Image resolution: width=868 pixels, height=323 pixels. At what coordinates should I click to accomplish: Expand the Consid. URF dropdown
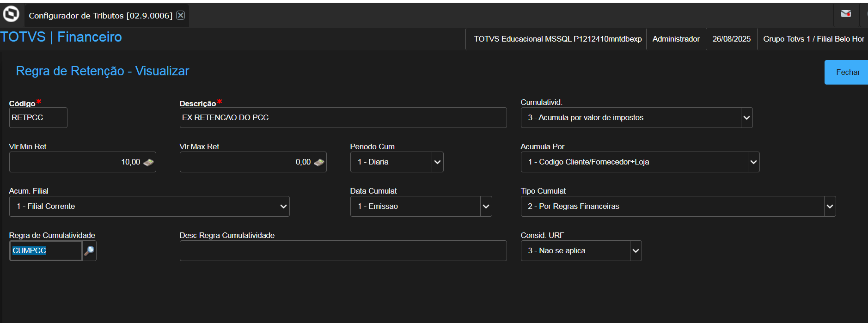(636, 251)
